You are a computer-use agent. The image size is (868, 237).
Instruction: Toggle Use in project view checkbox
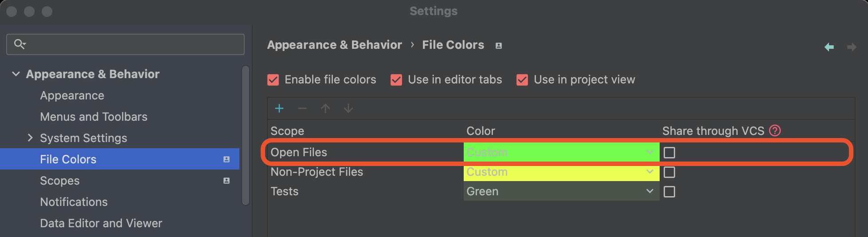tap(522, 80)
